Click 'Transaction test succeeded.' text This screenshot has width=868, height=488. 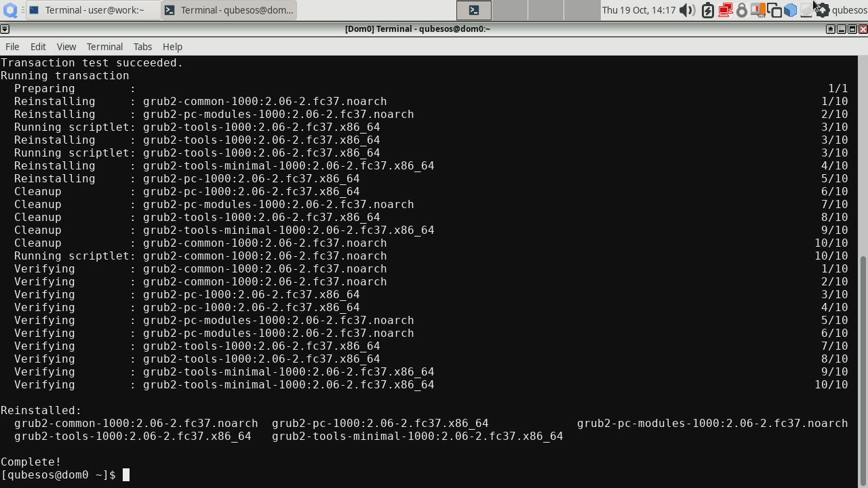pyautogui.click(x=92, y=63)
